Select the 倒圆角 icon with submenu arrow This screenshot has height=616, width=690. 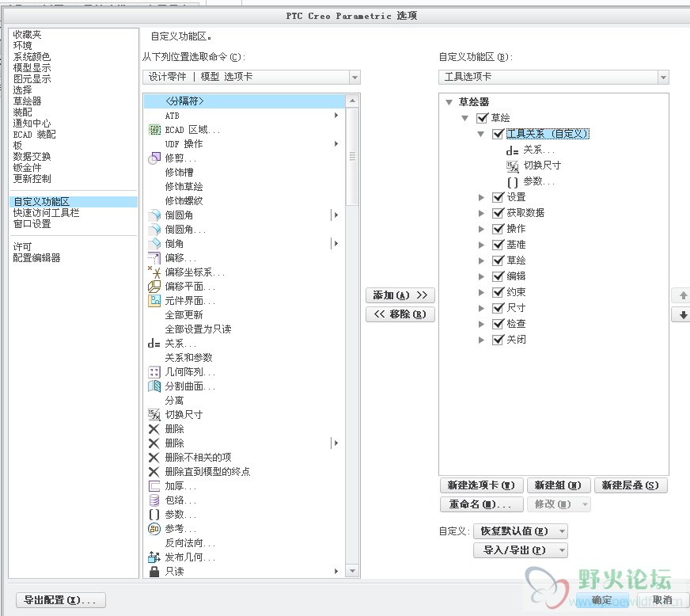tap(154, 215)
